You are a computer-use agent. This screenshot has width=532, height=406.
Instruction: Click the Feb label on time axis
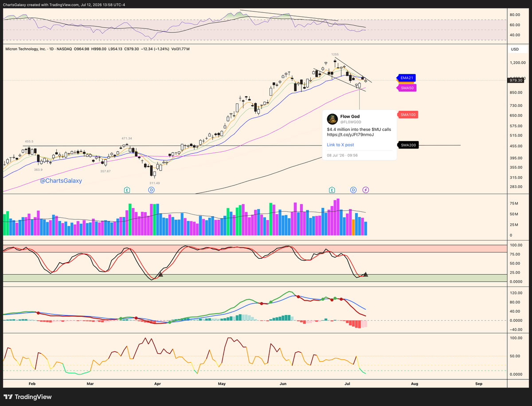pos(31,383)
